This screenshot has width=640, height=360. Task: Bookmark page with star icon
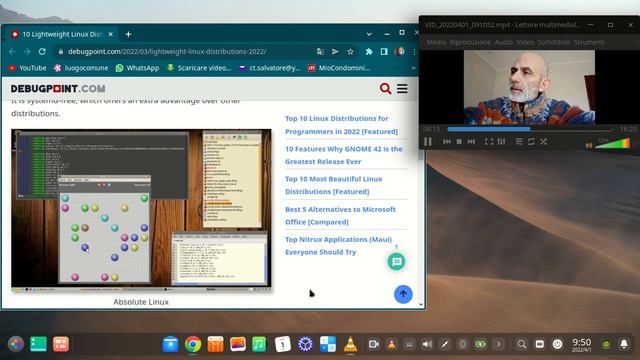click(350, 51)
